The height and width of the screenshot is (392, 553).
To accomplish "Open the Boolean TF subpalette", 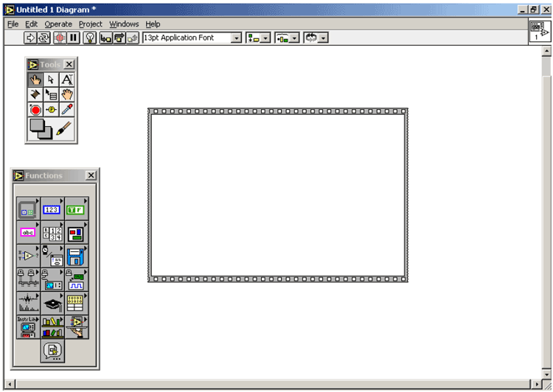I will [x=76, y=209].
